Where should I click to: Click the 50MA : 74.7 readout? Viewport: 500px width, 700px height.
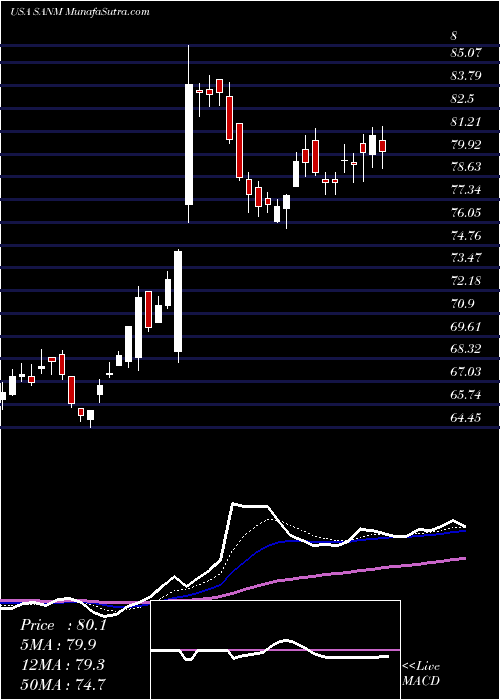pos(64,684)
